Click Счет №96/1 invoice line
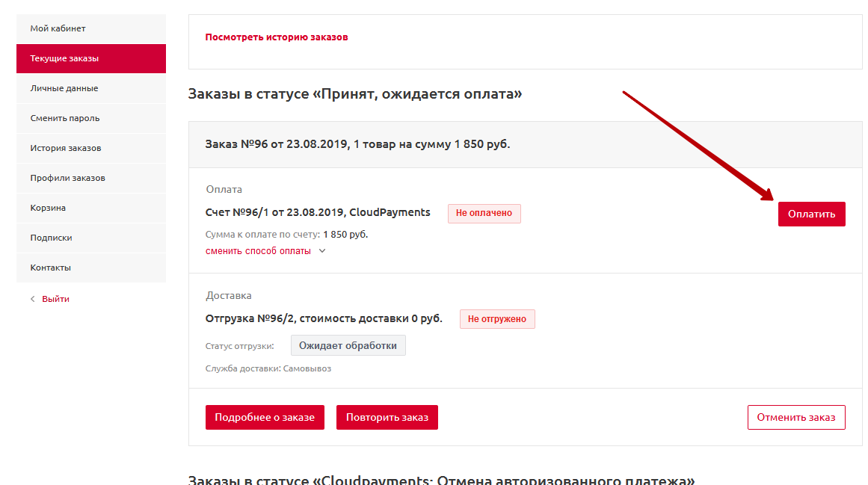The image size is (868, 485). (318, 212)
